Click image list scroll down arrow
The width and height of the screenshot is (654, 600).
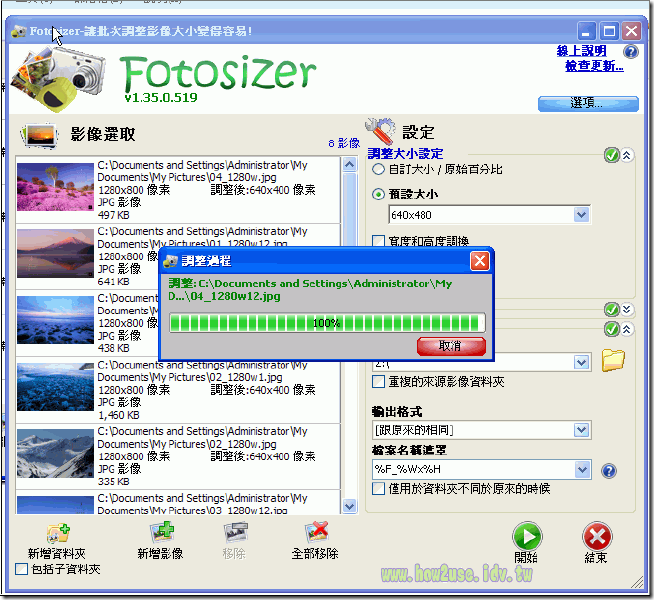(350, 506)
